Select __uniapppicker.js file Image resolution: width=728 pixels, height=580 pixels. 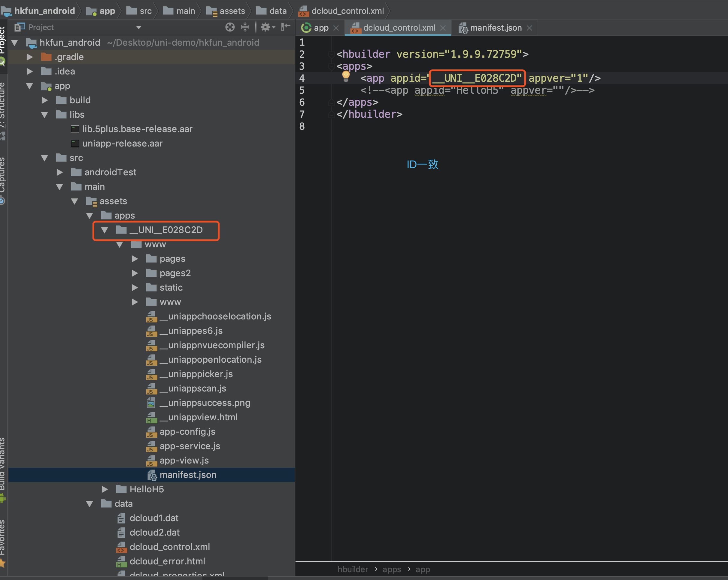(190, 374)
